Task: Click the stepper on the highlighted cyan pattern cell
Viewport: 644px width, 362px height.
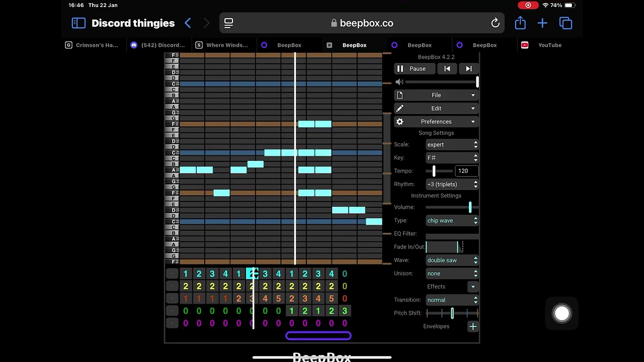Action: click(255, 274)
